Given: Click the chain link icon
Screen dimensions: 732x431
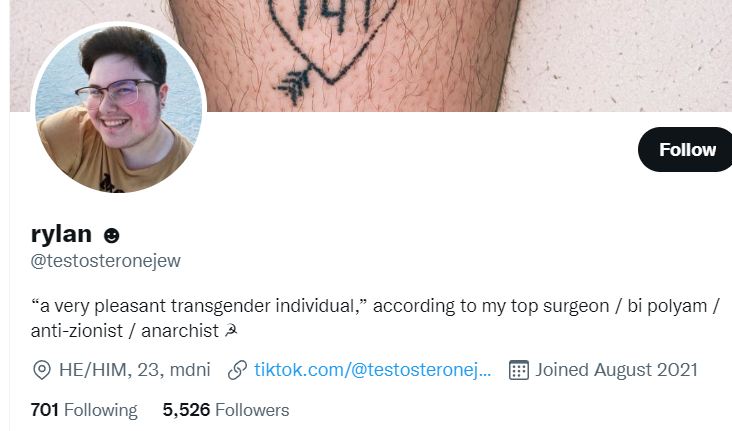Looking at the screenshot, I should (237, 370).
